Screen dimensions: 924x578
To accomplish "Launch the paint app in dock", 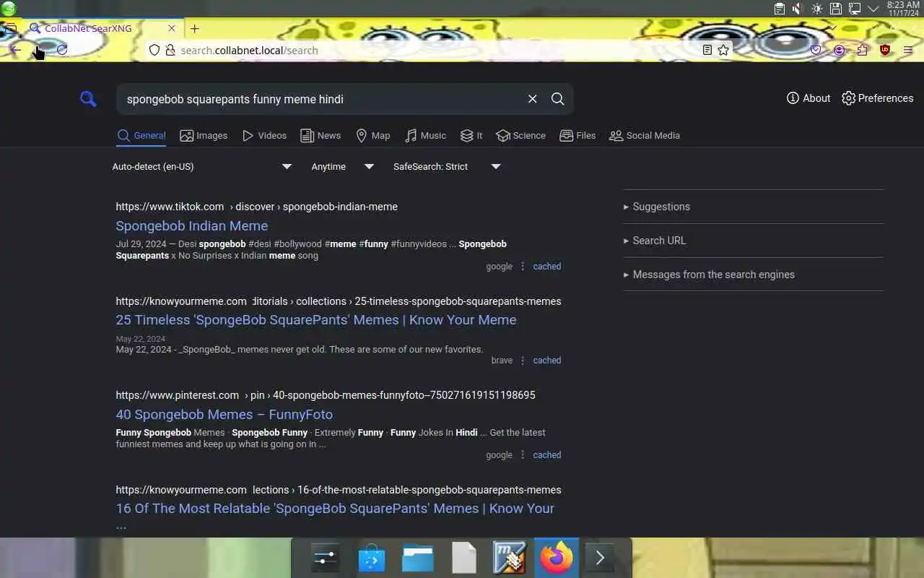I will 510,558.
